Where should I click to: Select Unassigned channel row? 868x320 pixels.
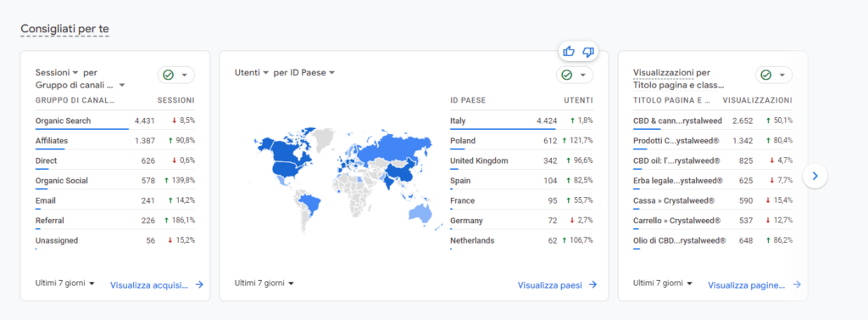(x=115, y=241)
